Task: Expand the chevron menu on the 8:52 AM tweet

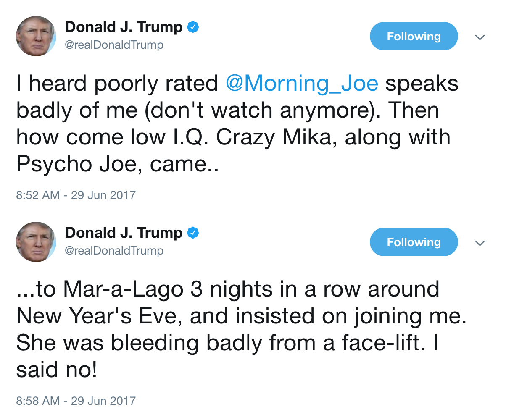Action: (x=480, y=37)
